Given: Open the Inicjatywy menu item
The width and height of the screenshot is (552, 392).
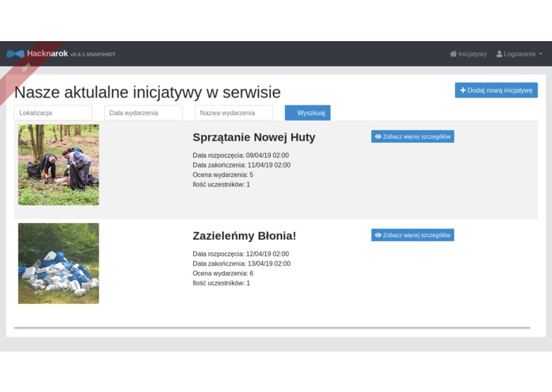Looking at the screenshot, I should 469,54.
